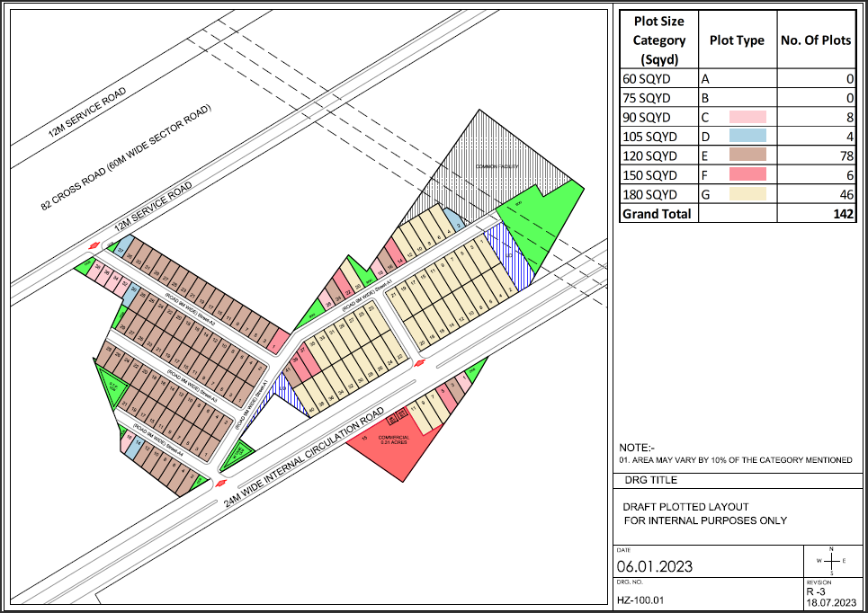Pick the red Plot Type F swatch
868x613 pixels.
[x=747, y=174]
